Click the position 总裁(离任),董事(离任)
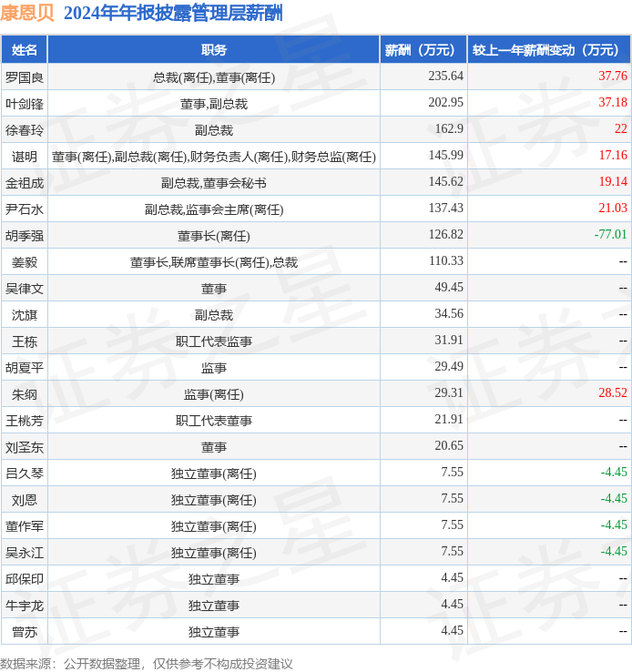 tap(214, 77)
